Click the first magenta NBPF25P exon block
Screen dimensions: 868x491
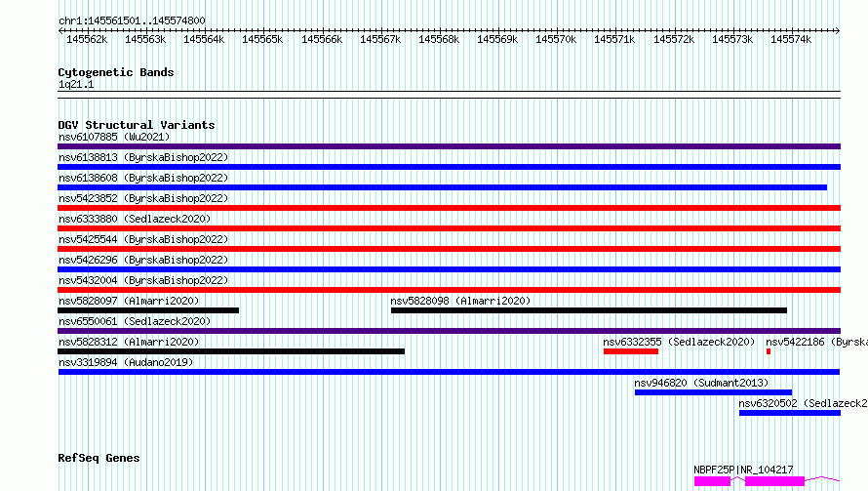[x=713, y=481]
